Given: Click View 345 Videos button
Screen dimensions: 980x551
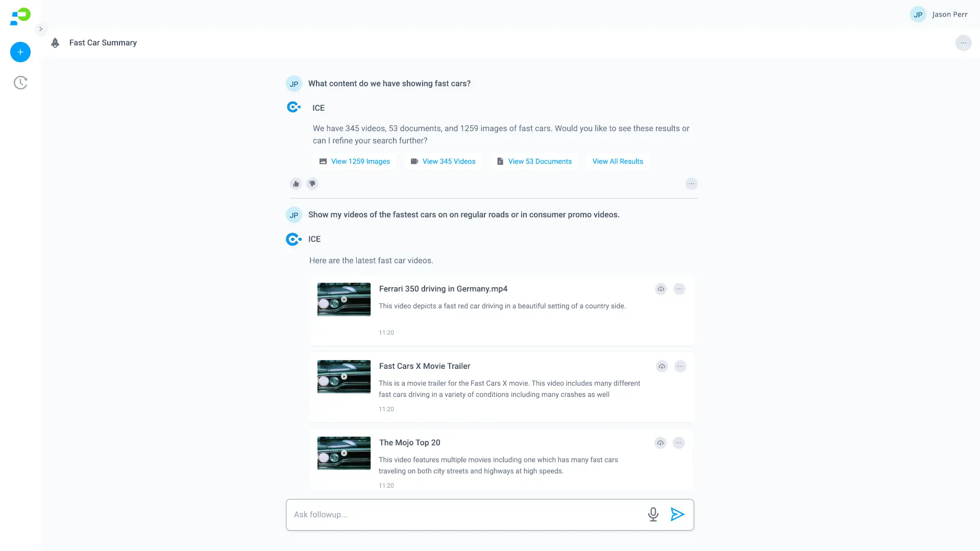Looking at the screenshot, I should pyautogui.click(x=443, y=161).
